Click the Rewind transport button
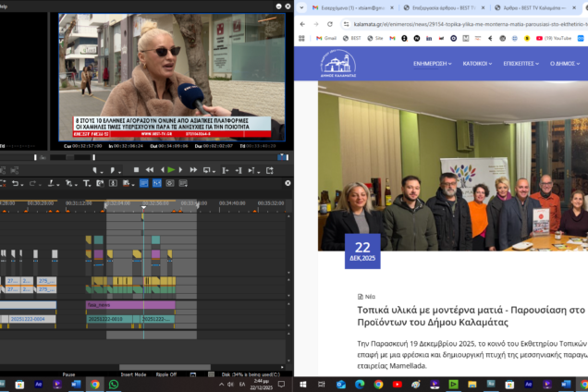This screenshot has height=392, width=588. [149, 170]
